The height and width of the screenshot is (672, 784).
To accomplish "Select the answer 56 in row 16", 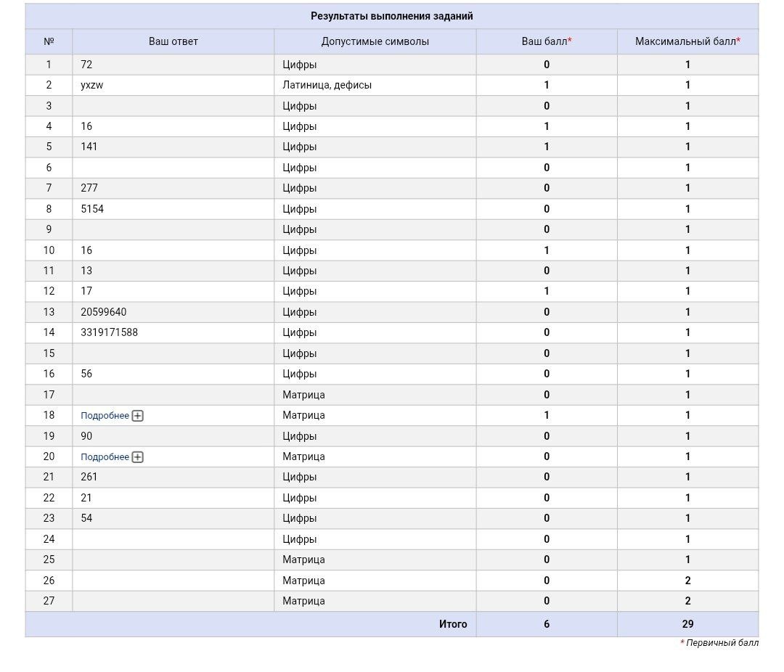I will (86, 374).
